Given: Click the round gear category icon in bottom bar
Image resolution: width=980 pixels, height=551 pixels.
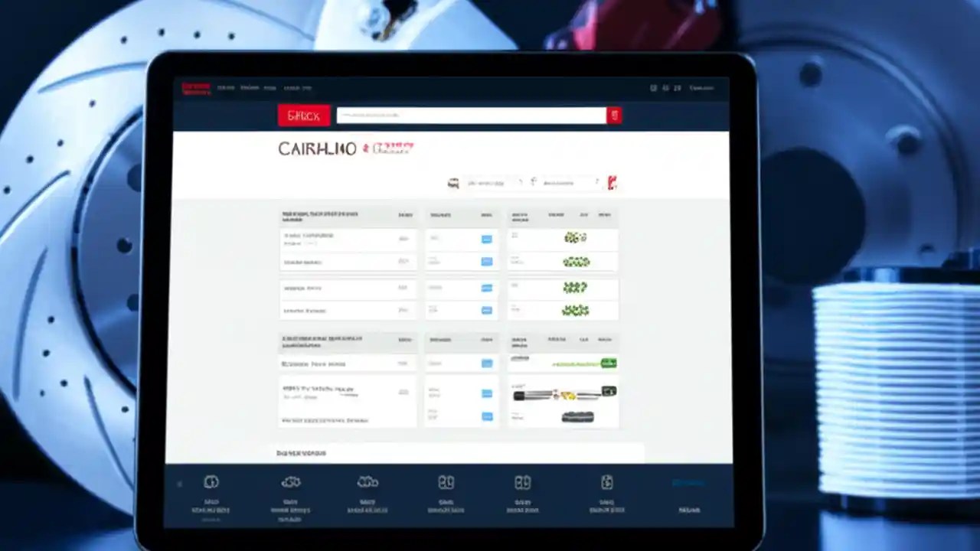Looking at the screenshot, I should [x=212, y=484].
